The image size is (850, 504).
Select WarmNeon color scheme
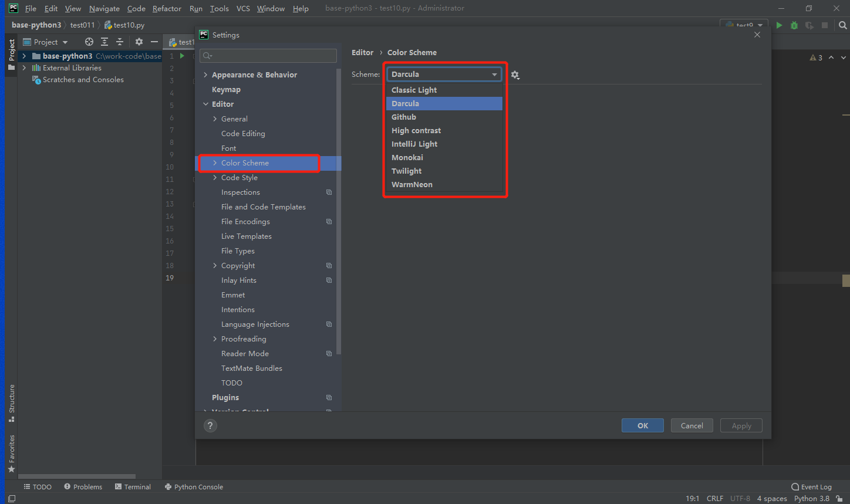pyautogui.click(x=444, y=184)
